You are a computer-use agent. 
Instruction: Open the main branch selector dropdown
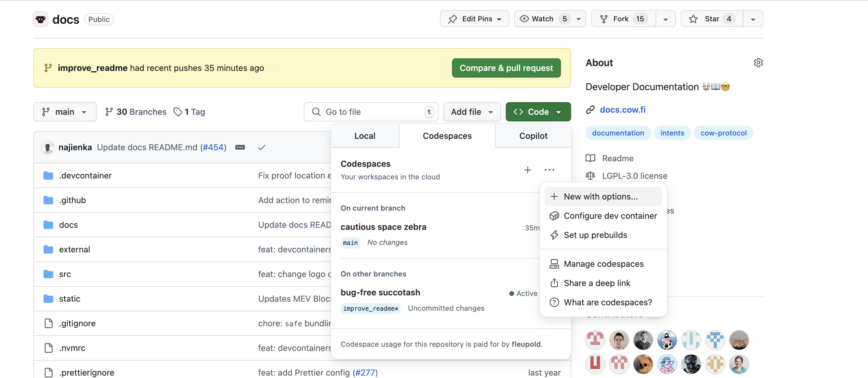65,112
